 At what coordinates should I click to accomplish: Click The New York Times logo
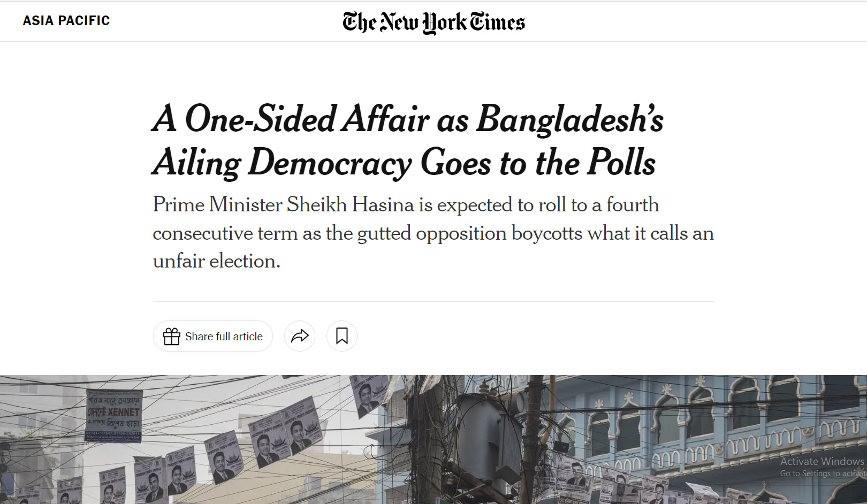[433, 22]
